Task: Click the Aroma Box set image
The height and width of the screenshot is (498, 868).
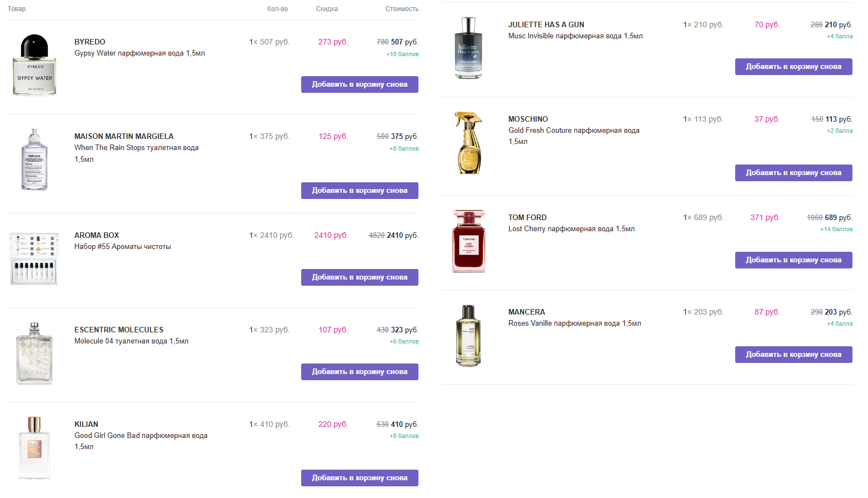Action: coord(34,258)
